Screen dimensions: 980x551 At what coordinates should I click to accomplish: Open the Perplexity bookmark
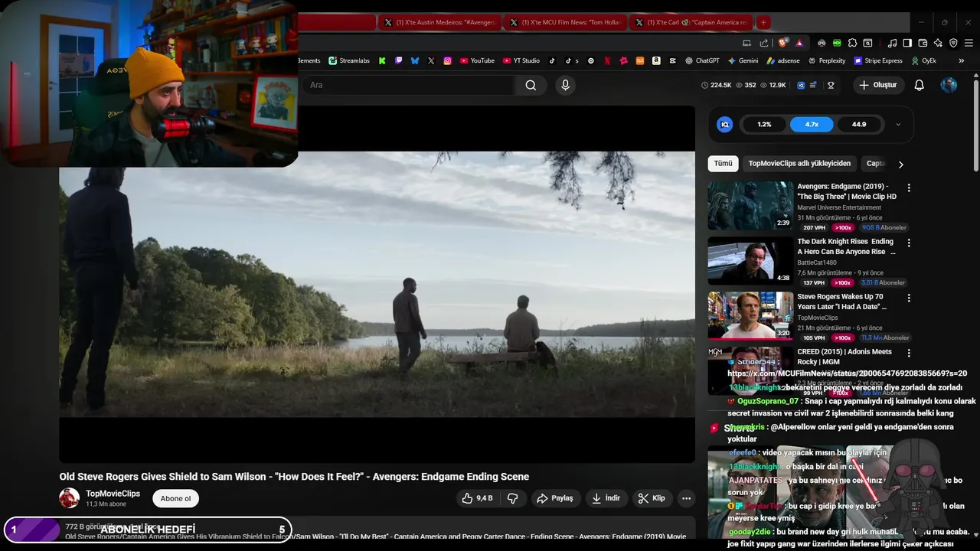tap(827, 60)
